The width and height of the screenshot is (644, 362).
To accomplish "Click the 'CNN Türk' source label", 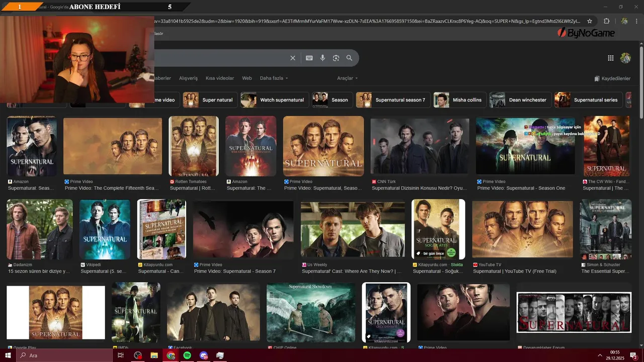I will [x=387, y=182].
